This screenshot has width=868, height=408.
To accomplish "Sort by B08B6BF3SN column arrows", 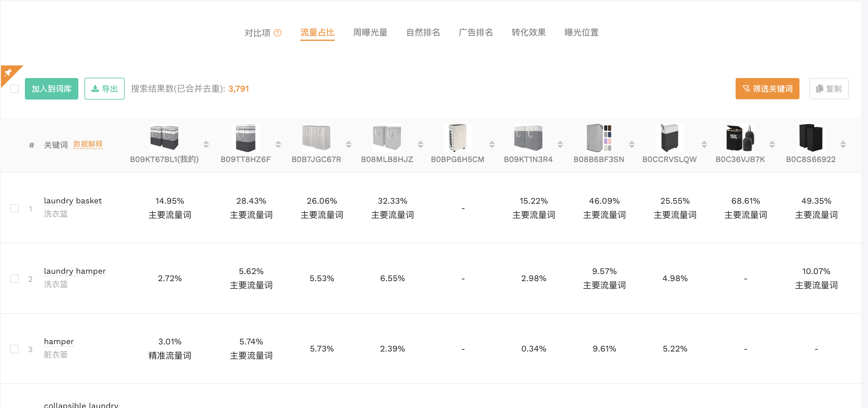I will [631, 144].
